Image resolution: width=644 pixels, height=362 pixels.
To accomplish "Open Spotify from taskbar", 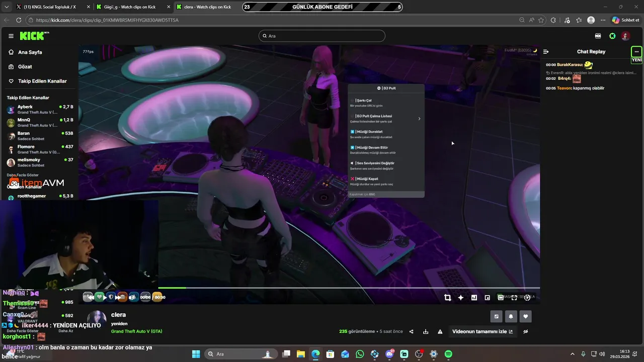I will (x=448, y=354).
